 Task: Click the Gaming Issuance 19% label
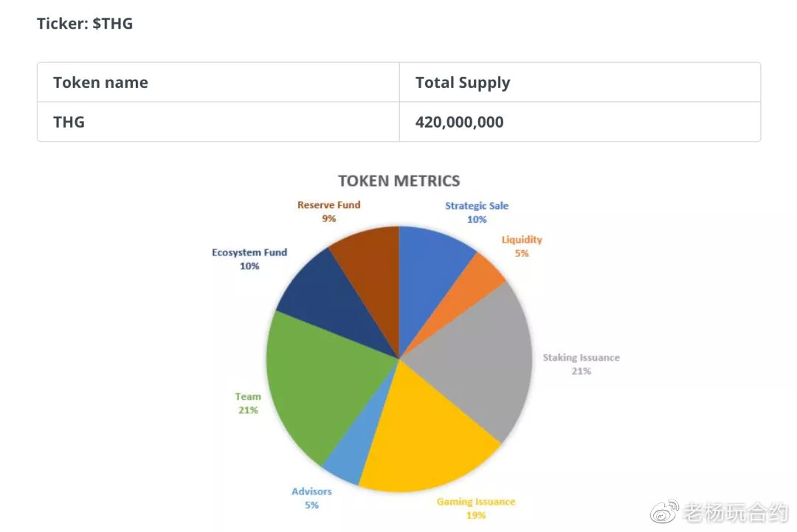coord(476,508)
